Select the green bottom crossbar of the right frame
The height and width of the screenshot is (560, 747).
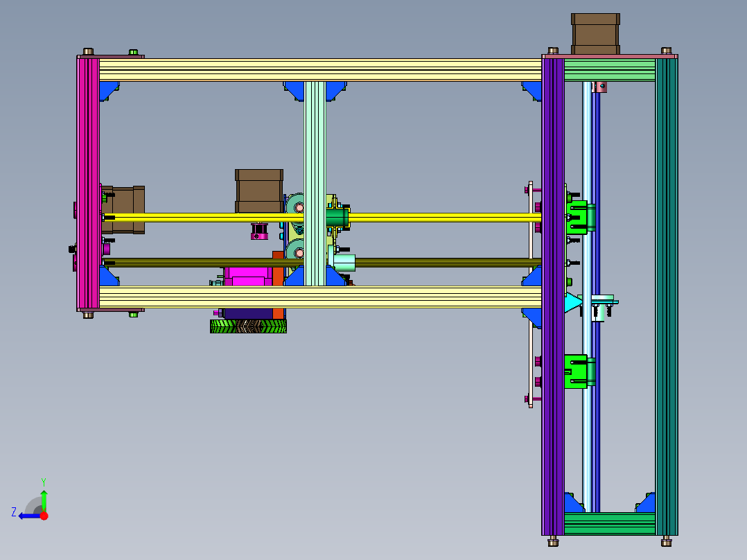pos(610,524)
